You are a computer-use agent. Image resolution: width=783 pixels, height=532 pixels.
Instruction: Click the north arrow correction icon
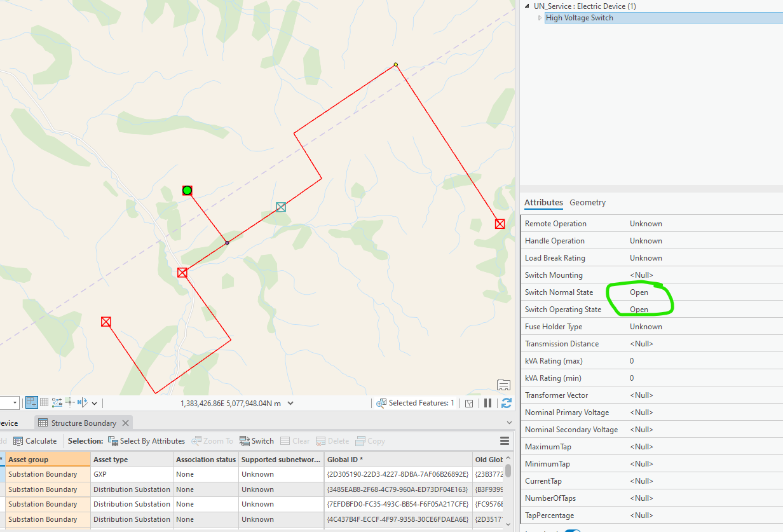pyautogui.click(x=82, y=402)
